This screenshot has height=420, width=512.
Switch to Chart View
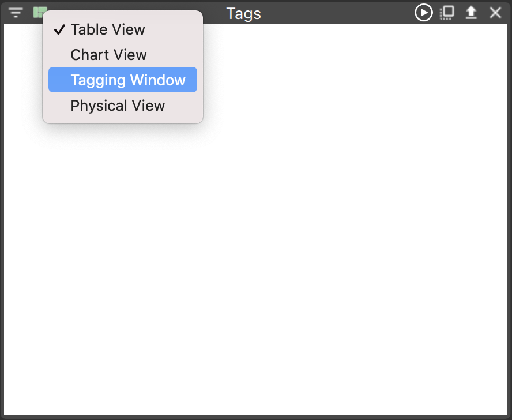pyautogui.click(x=123, y=55)
